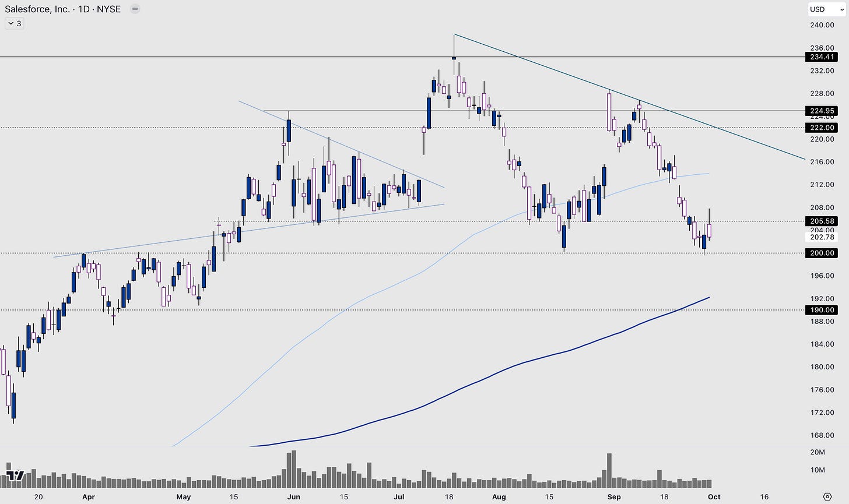Click the TradingView logo icon
849x504 pixels.
(x=15, y=475)
